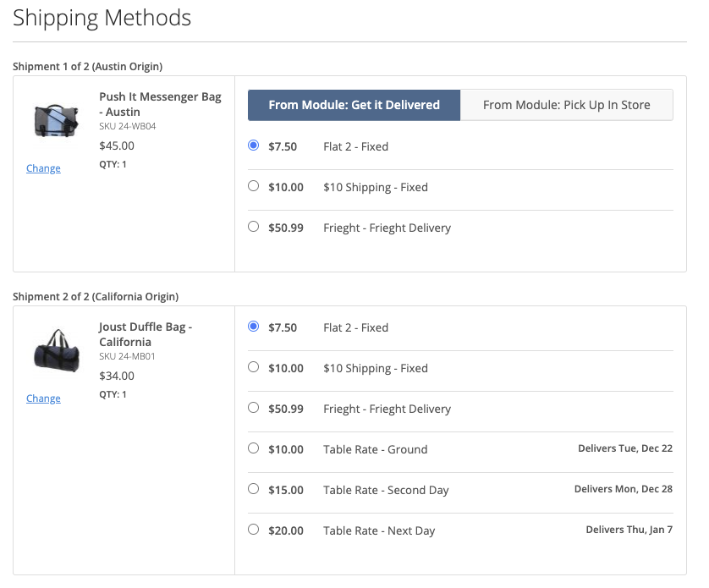Image resolution: width=709 pixels, height=588 pixels.
Task: Click the Joust Duffle Bag title
Action: tap(146, 334)
